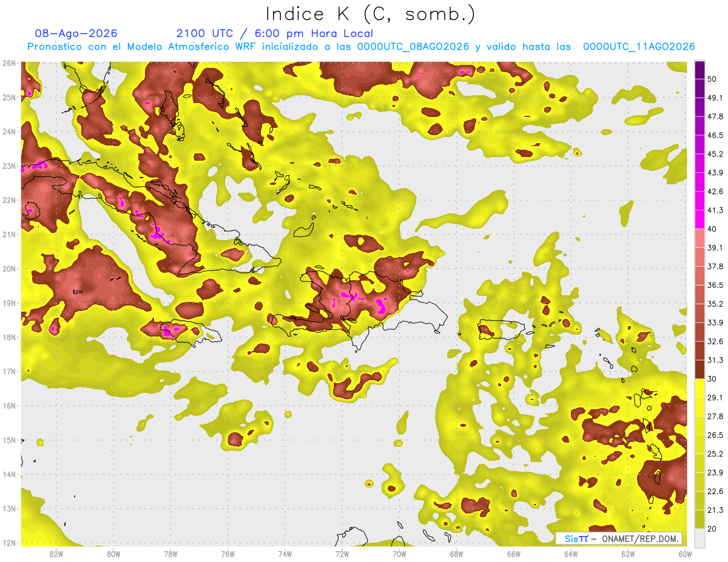Image resolution: width=728 pixels, height=562 pixels.
Task: Click the "21N" latitude label
Action: pos(8,234)
